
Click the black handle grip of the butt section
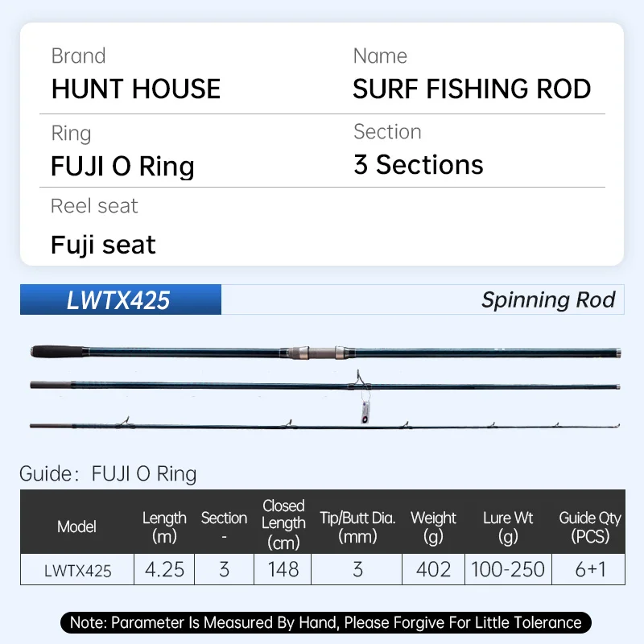point(56,352)
